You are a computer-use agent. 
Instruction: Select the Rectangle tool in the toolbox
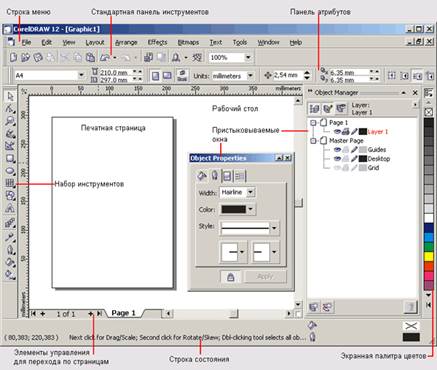click(10, 158)
